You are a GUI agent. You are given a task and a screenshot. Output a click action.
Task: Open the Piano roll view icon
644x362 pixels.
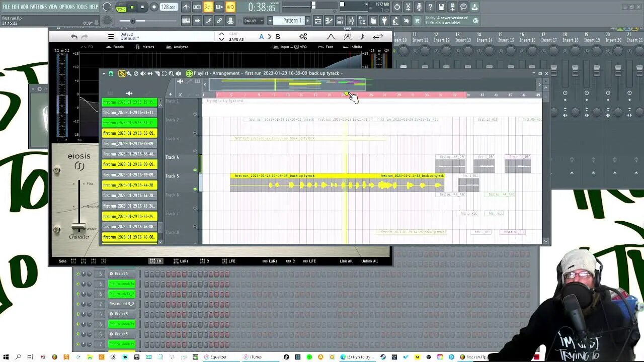(329, 21)
